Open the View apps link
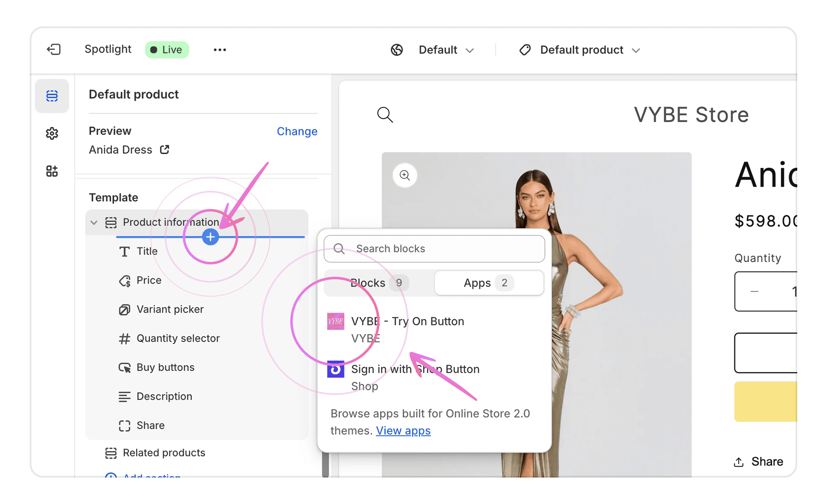Screen dimensions: 827x504 (403, 430)
